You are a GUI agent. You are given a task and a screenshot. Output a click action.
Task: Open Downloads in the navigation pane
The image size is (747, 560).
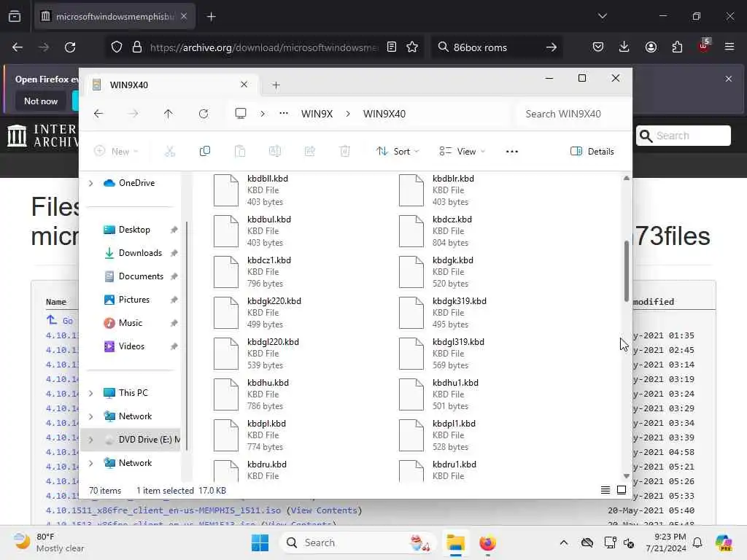pos(140,253)
